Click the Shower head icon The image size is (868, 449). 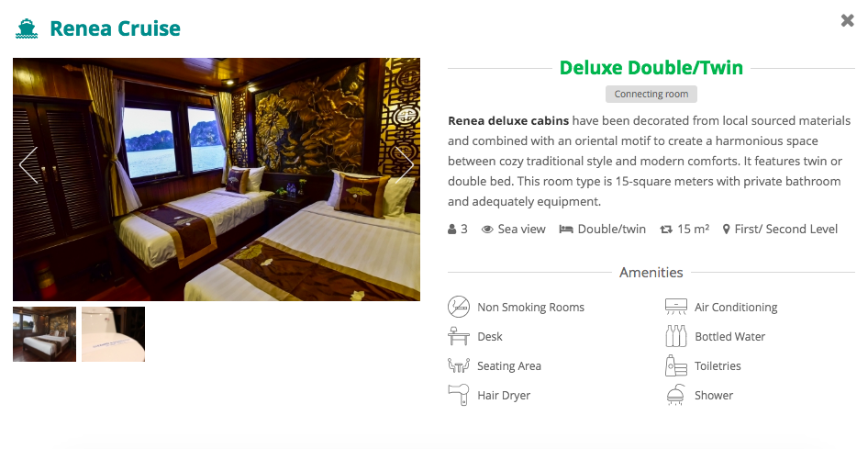676,395
